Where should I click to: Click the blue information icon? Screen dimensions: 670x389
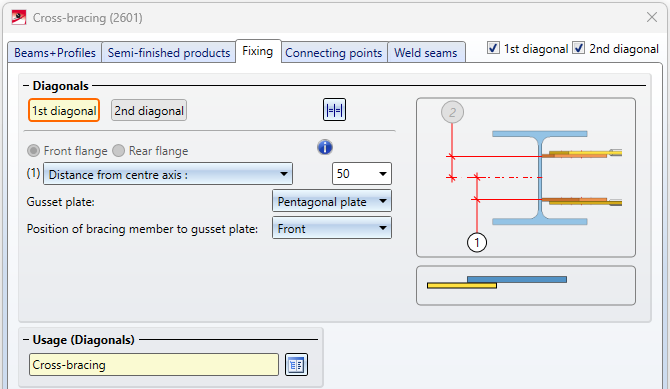click(325, 147)
